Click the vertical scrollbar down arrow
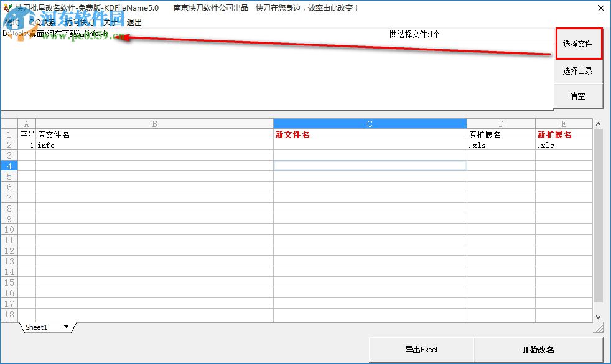Screen dimensions: 611x364 pyautogui.click(x=599, y=317)
